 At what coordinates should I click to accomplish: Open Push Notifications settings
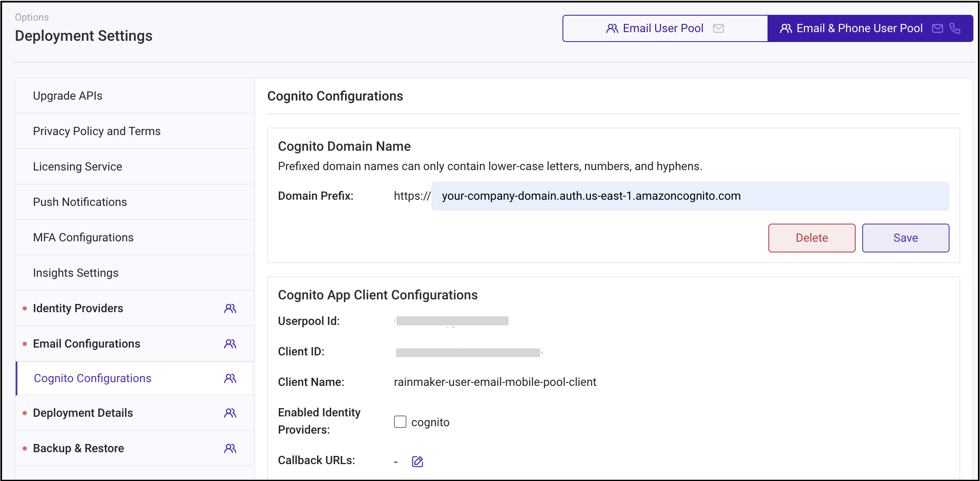coord(80,202)
